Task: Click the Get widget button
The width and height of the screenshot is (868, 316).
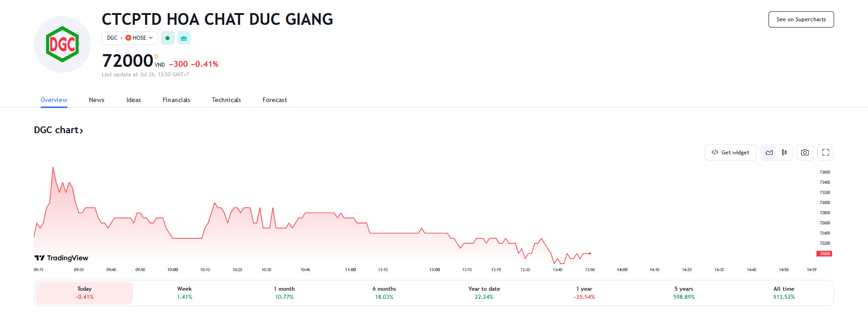Action: coord(730,153)
